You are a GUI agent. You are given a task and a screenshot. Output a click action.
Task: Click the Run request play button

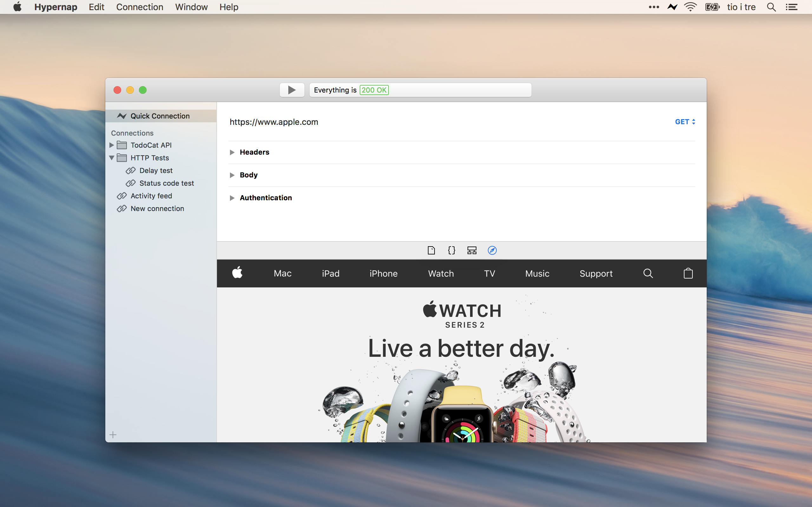pos(292,90)
